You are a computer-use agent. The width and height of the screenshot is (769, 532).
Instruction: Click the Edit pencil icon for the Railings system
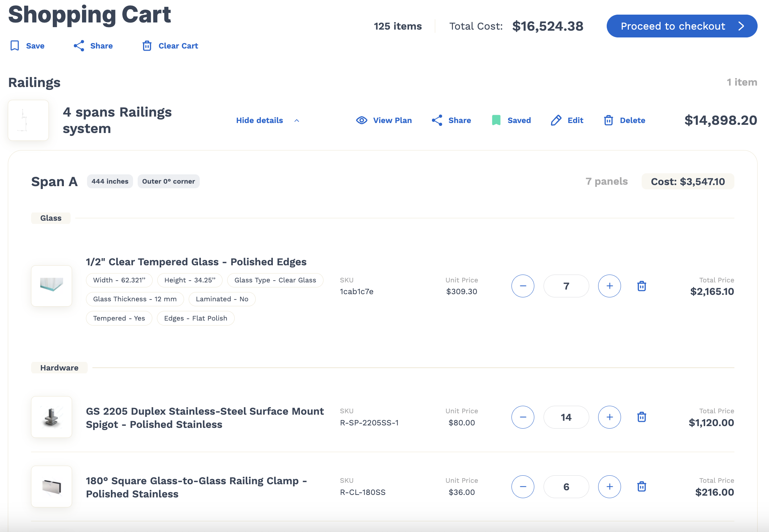(556, 120)
